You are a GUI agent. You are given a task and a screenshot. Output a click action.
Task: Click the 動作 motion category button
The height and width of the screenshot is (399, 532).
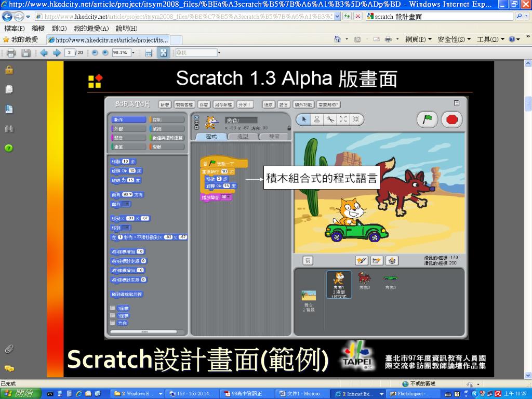coord(129,120)
